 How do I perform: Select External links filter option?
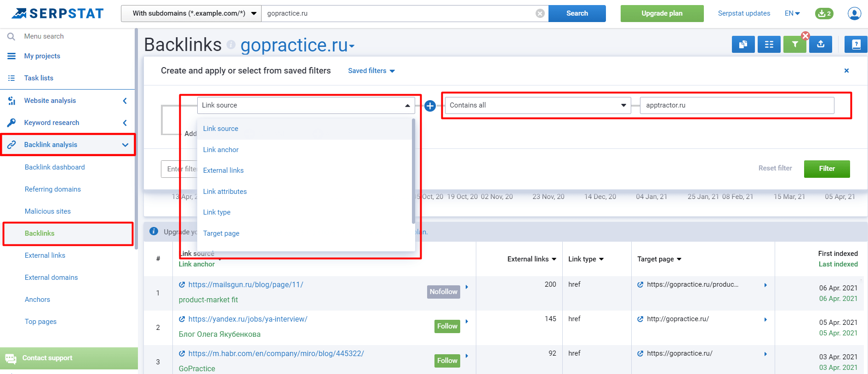click(304, 170)
